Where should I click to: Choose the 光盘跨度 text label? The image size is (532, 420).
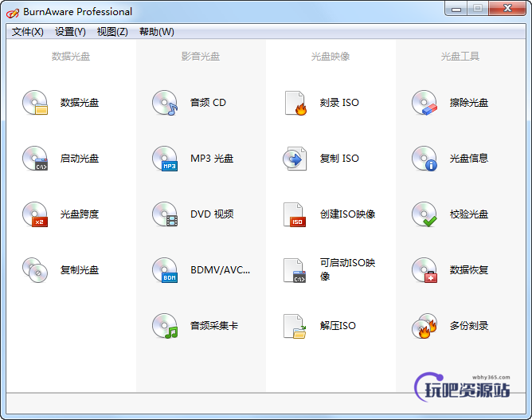(x=80, y=214)
